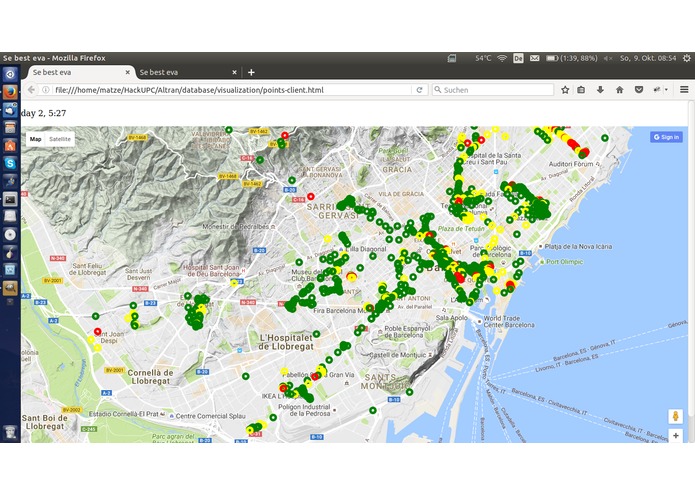Click the 'Platja de la Nova Icària' label
The image size is (695, 494).
click(x=578, y=246)
